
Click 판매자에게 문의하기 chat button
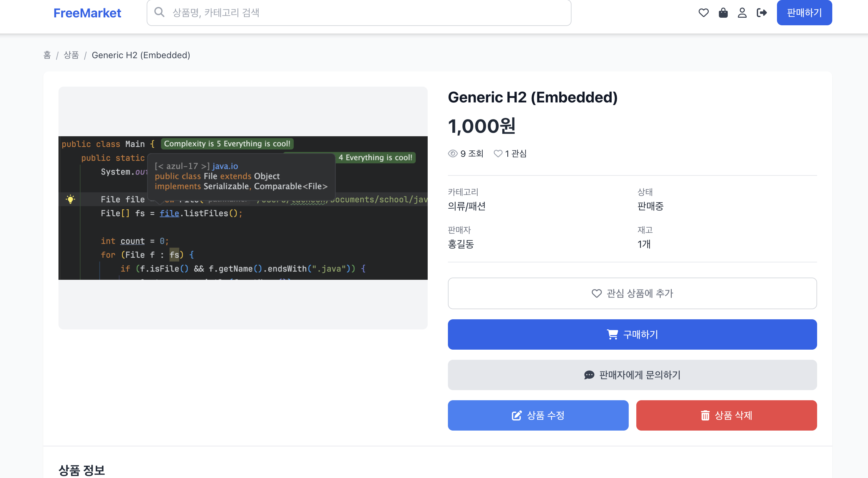pyautogui.click(x=632, y=375)
